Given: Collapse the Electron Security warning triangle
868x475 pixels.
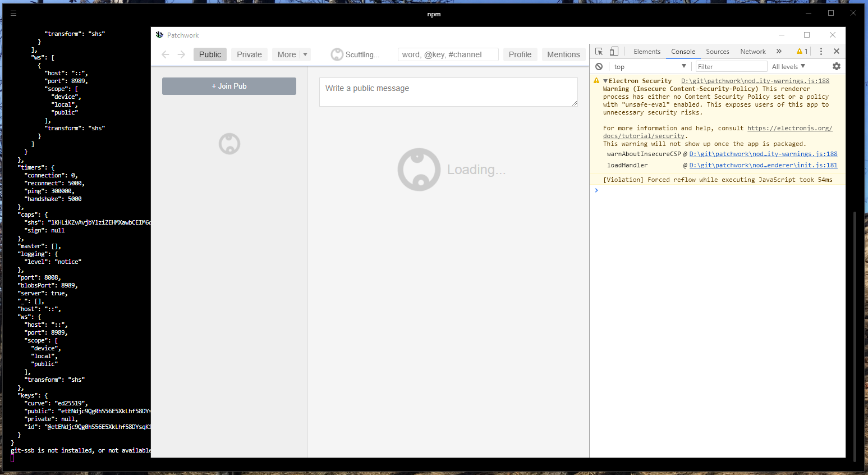Looking at the screenshot, I should click(605, 81).
